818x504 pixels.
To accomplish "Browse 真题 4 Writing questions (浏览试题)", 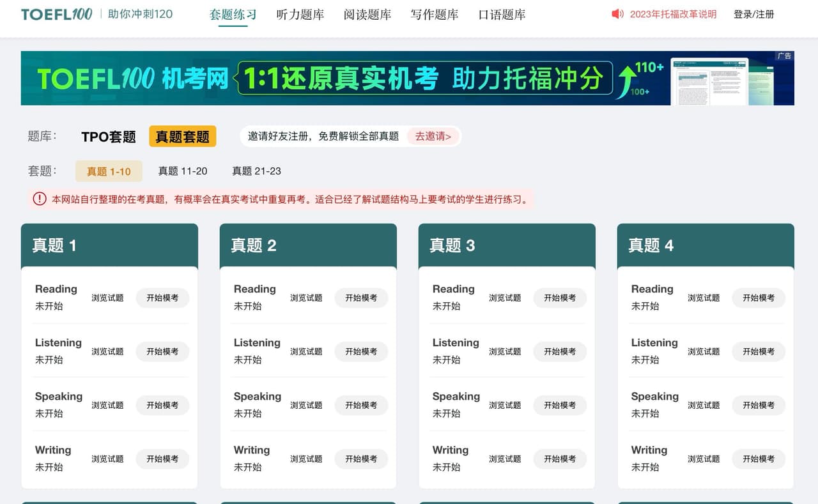I will 704,459.
